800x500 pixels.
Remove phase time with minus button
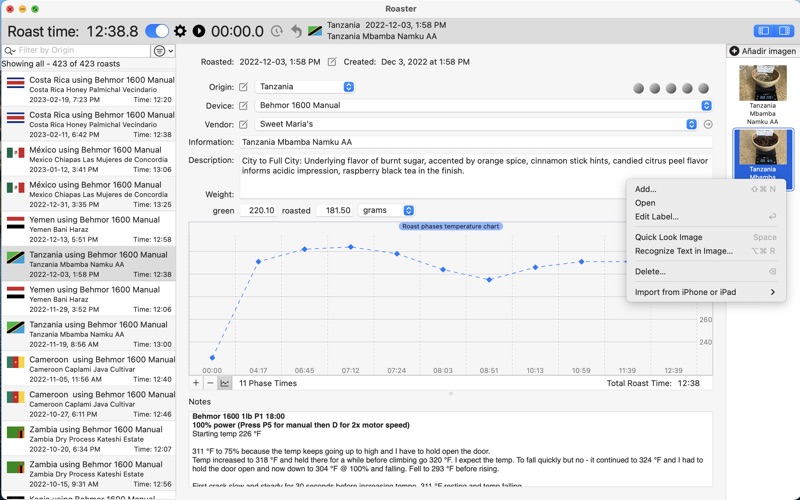click(x=210, y=383)
